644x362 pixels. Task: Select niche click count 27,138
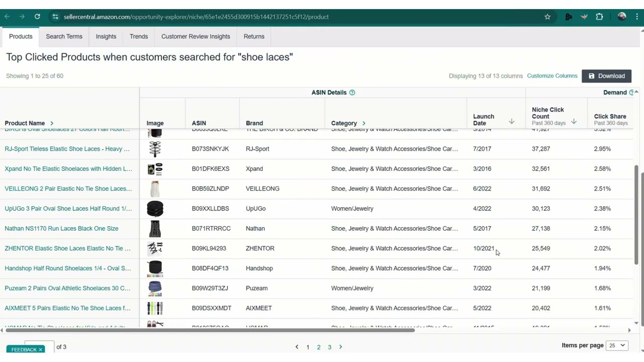click(541, 228)
